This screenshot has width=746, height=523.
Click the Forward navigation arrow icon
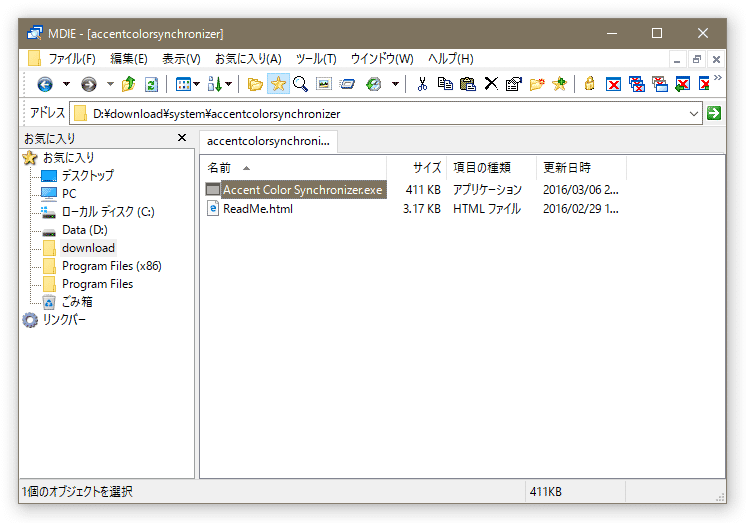click(x=88, y=84)
